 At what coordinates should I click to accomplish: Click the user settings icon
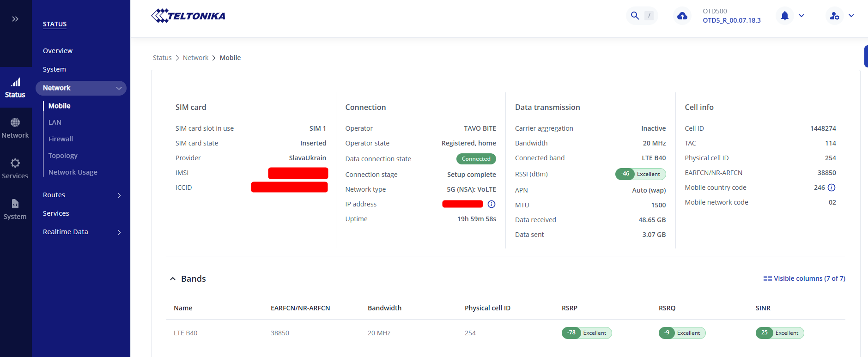point(834,16)
